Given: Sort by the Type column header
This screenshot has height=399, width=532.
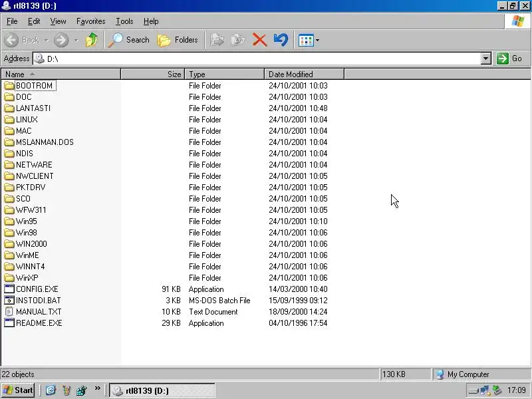Looking at the screenshot, I should point(225,74).
